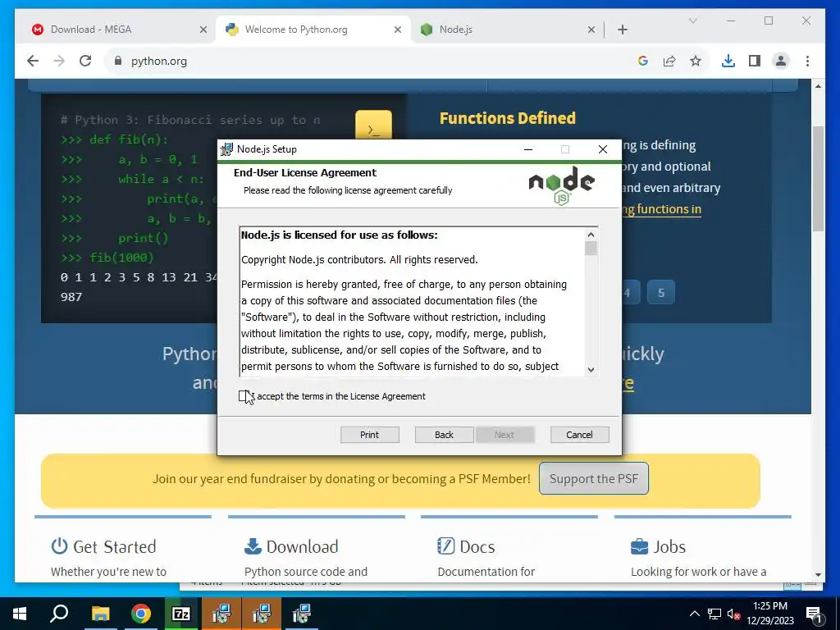The image size is (840, 630).
Task: Open the Download section heading
Action: (x=302, y=547)
